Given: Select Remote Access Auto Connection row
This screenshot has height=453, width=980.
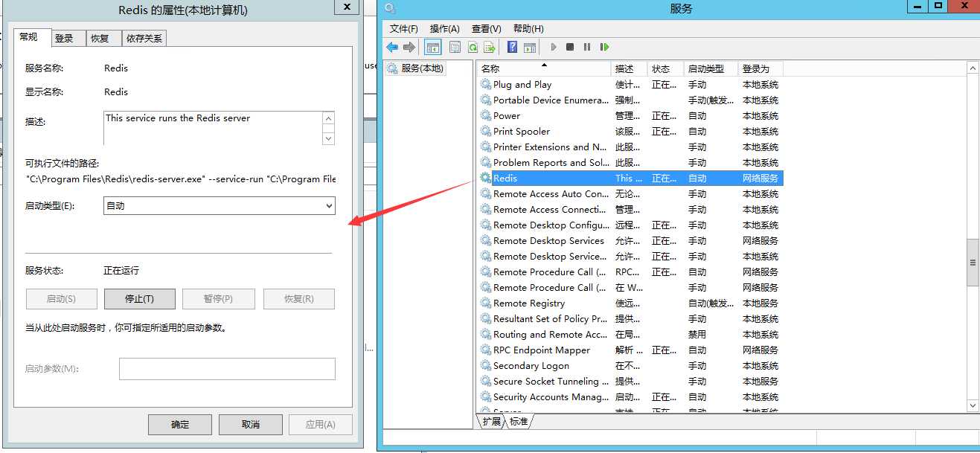Looking at the screenshot, I should tap(630, 193).
